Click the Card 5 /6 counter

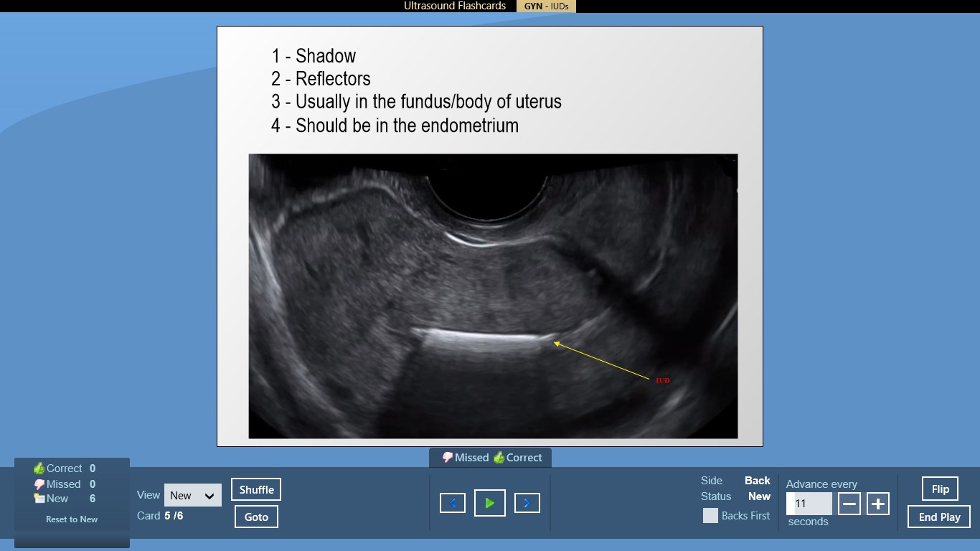[160, 516]
